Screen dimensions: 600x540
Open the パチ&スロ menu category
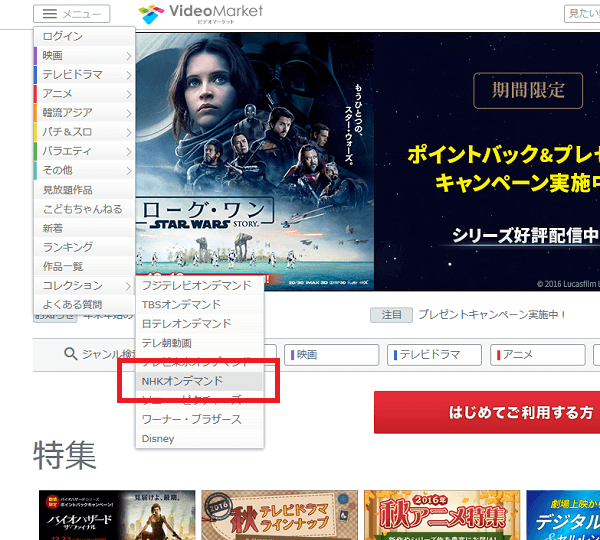pos(85,132)
